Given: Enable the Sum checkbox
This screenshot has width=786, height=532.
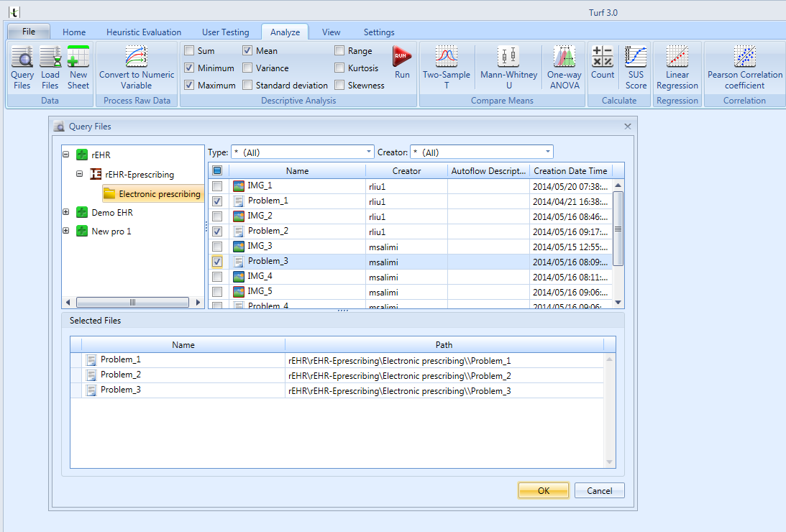Looking at the screenshot, I should point(189,50).
